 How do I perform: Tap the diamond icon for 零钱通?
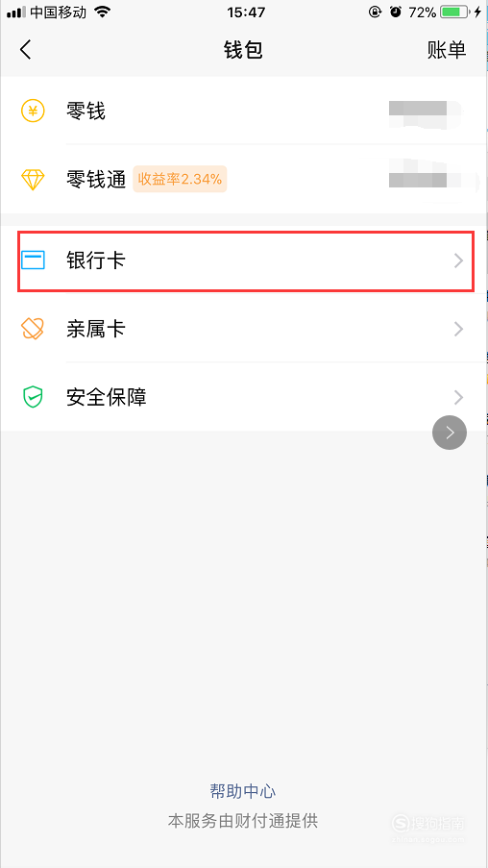(x=33, y=180)
